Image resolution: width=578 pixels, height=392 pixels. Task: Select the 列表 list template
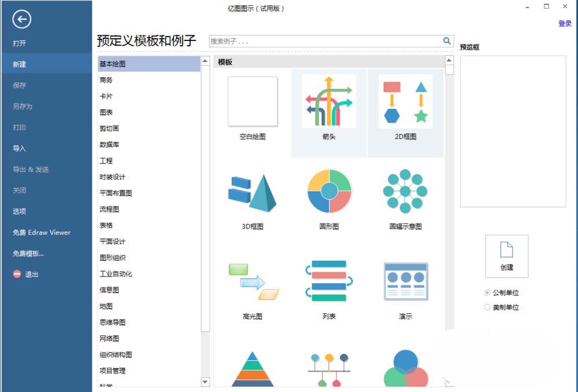[329, 282]
